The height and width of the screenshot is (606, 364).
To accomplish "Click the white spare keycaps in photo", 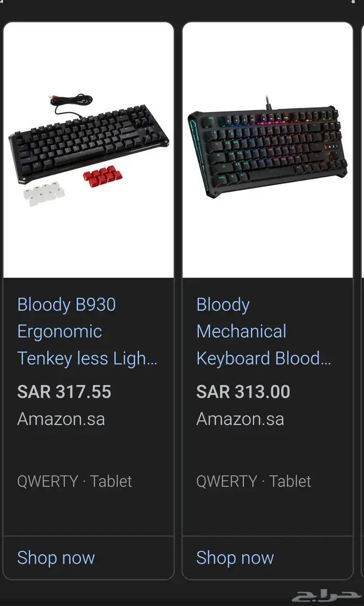I will 44,195.
